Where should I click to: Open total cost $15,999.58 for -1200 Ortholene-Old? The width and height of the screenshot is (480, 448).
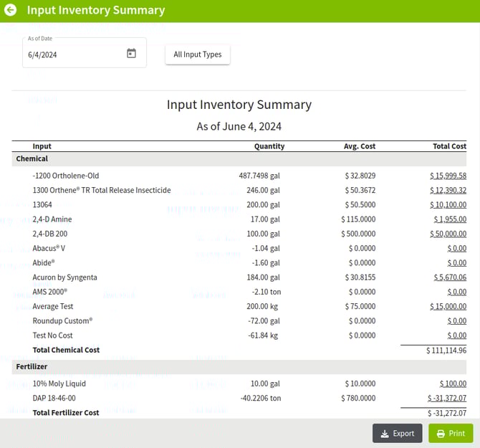point(448,176)
